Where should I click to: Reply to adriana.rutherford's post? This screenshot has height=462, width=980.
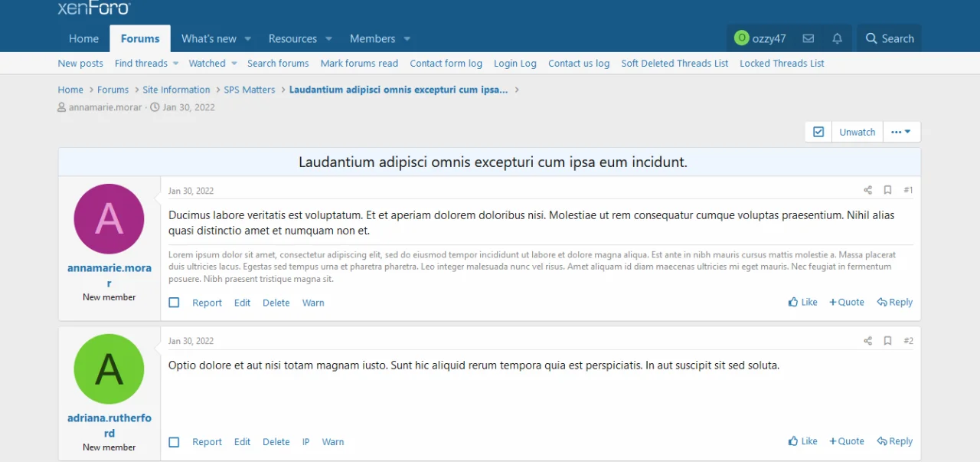[x=894, y=441]
